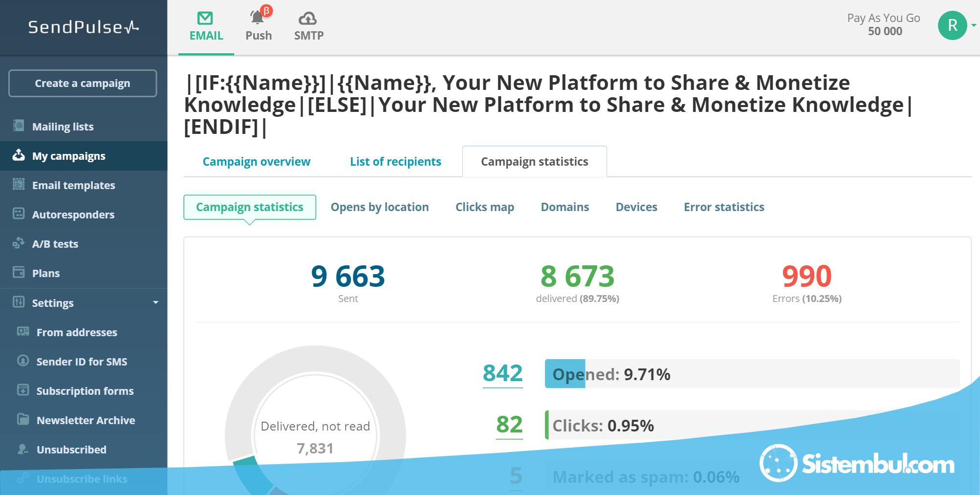Switch to the Campaign overview tab
Image resolution: width=980 pixels, height=495 pixels.
pyautogui.click(x=256, y=162)
